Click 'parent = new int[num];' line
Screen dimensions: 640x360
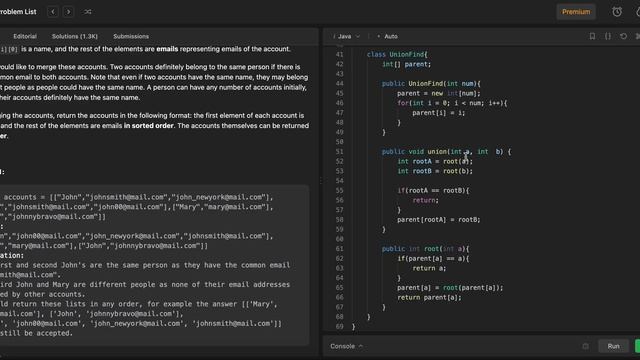tap(439, 93)
